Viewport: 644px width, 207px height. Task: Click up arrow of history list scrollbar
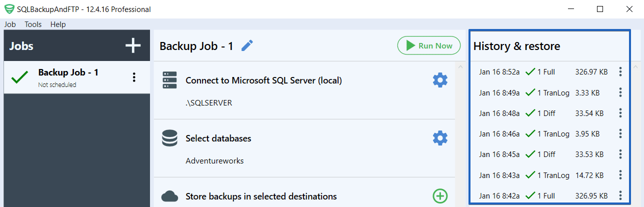pyautogui.click(x=636, y=66)
